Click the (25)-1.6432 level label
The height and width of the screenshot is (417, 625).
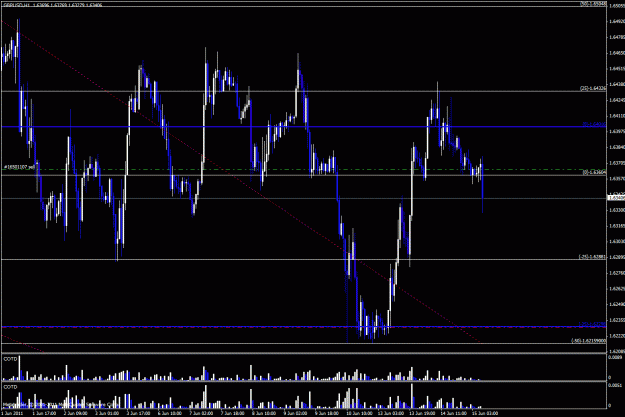pos(593,89)
